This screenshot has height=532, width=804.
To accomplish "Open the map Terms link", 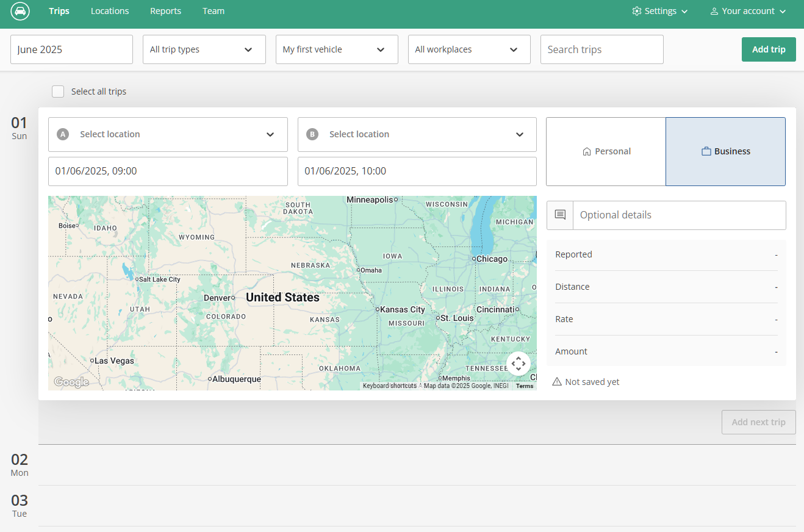I will pos(525,386).
